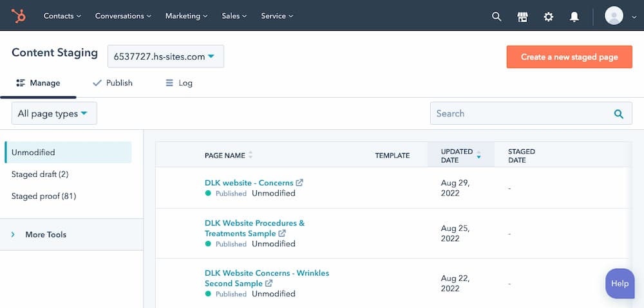Viewport: 644px width, 308px height.
Task: Open the All page types dropdown
Action: [54, 113]
